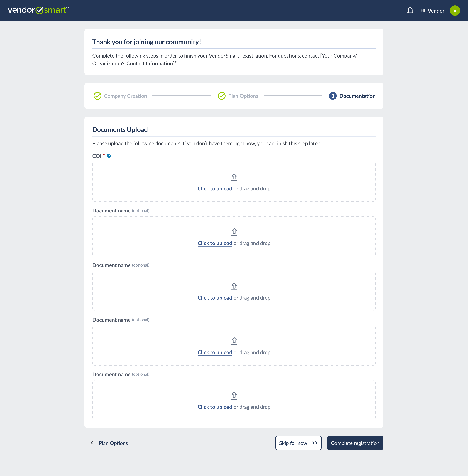
Task: Click the step 3 number circle
Action: point(333,96)
